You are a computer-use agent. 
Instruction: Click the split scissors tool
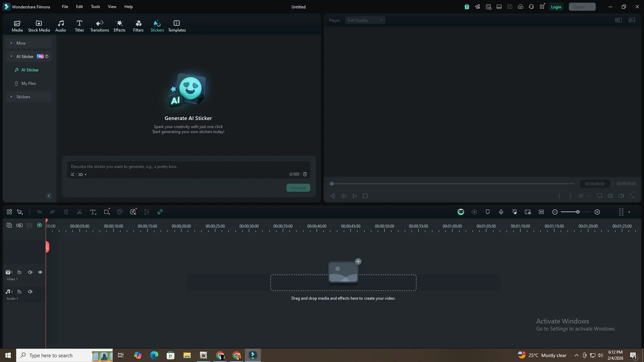click(79, 212)
